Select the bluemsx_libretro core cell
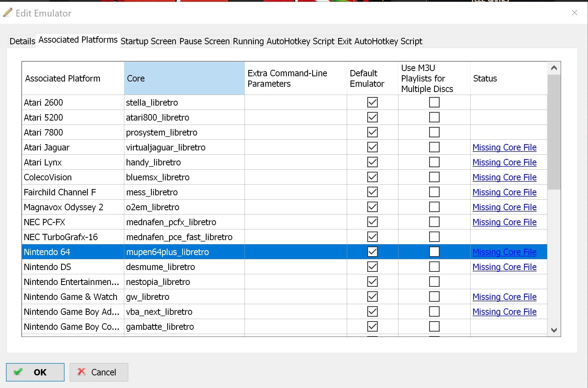Viewport: 588px width, 388px height. [x=184, y=177]
